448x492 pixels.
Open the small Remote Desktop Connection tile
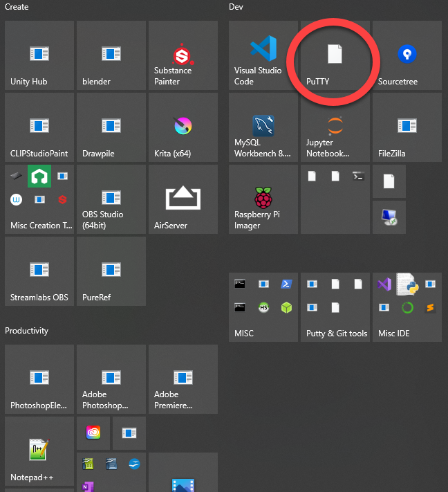[389, 217]
